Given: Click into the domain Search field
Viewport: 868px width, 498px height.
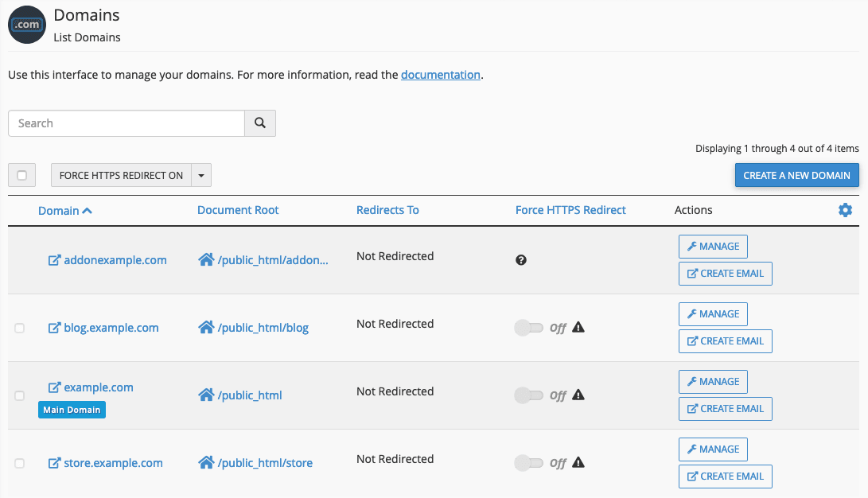Looking at the screenshot, I should (127, 123).
